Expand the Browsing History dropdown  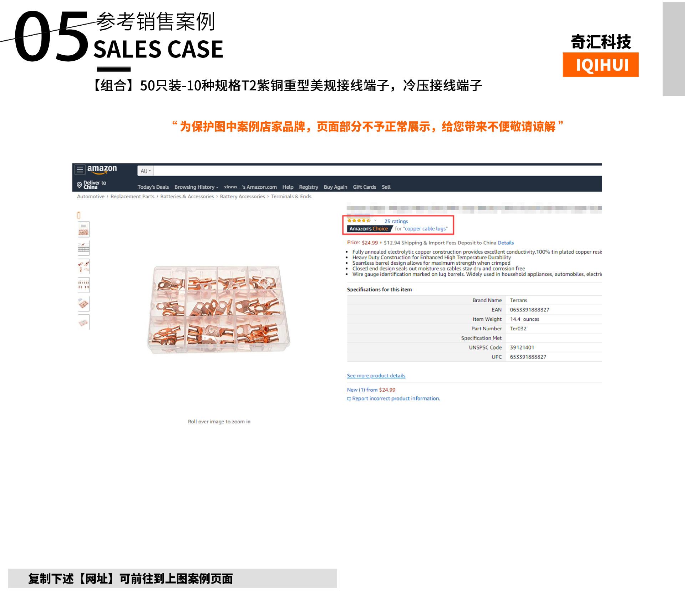[196, 187]
